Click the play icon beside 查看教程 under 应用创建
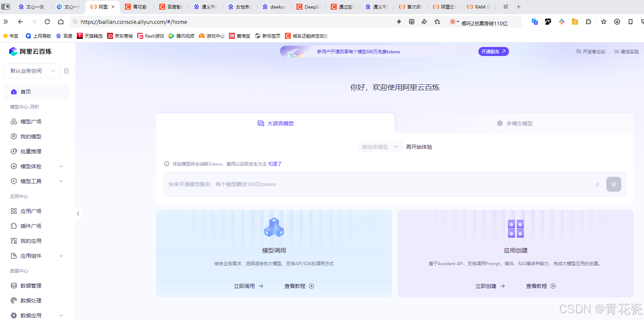Image resolution: width=644 pixels, height=320 pixels. [553, 286]
